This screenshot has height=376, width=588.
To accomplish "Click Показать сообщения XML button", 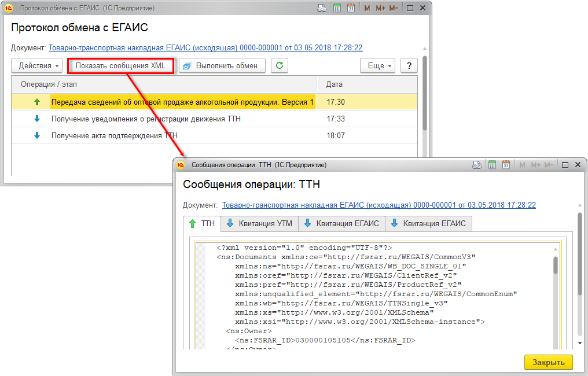I will point(120,65).
